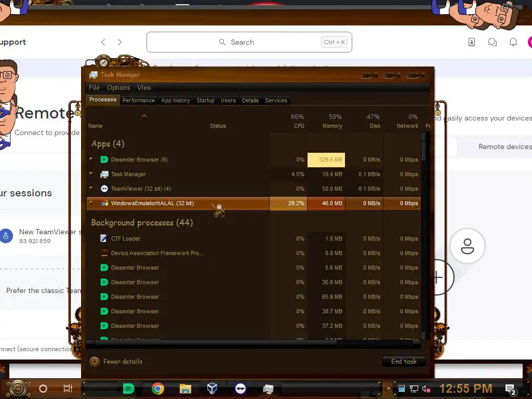Click the Dissenter Browser icon with 37.2 MB
Screen dimensions: 532x399
click(x=104, y=326)
